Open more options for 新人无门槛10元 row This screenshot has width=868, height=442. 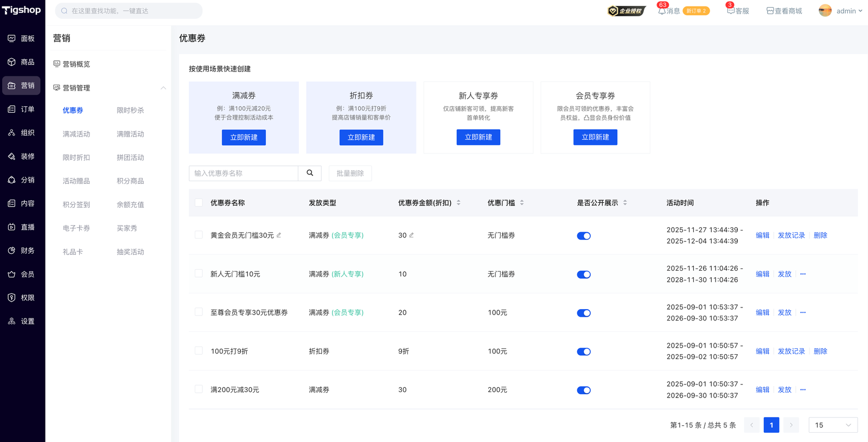coord(803,274)
